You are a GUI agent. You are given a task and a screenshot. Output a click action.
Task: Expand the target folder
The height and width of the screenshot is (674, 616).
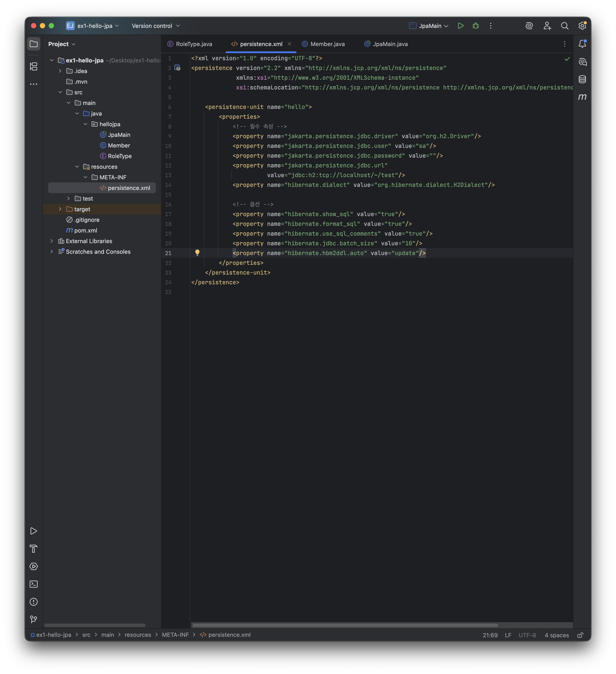pos(60,209)
